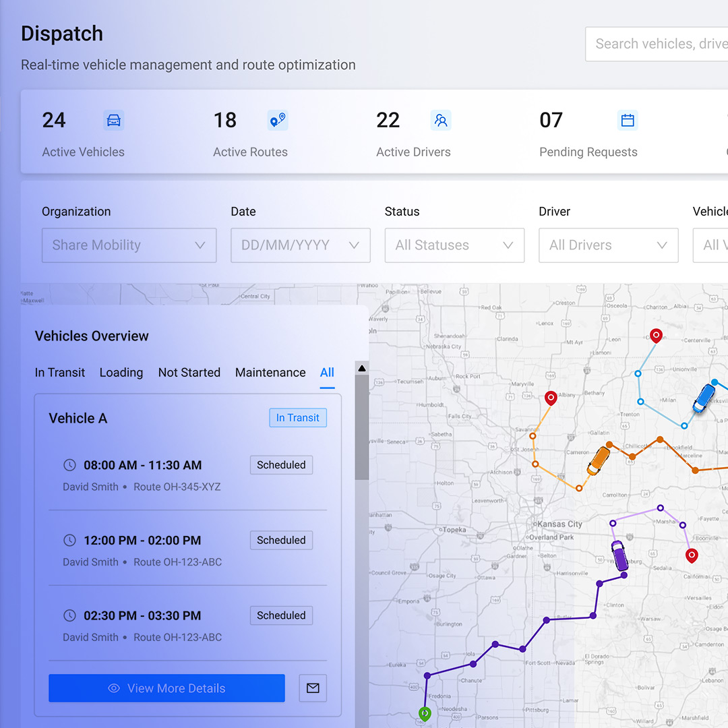
Task: Click the In Transit status badge for Vehicle A
Action: click(297, 418)
